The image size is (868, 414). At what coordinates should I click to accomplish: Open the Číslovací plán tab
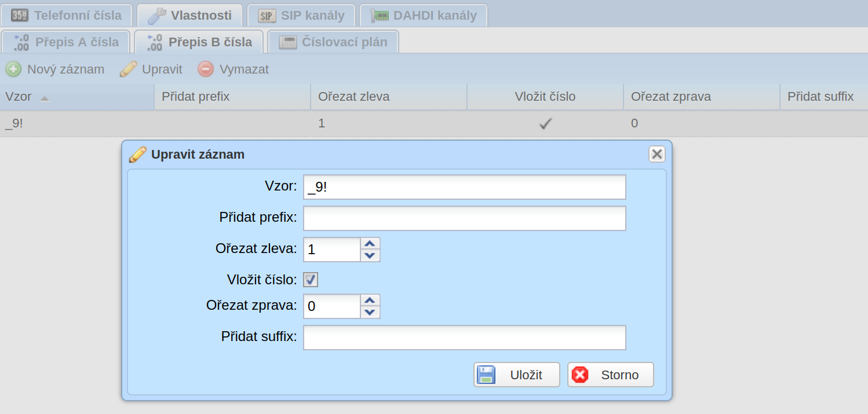[x=333, y=42]
